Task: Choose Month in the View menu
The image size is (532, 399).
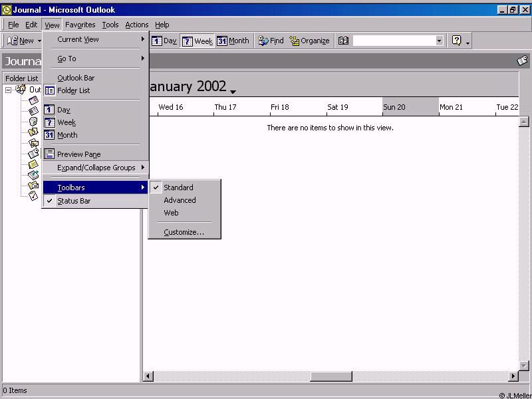Action: pyautogui.click(x=96, y=135)
